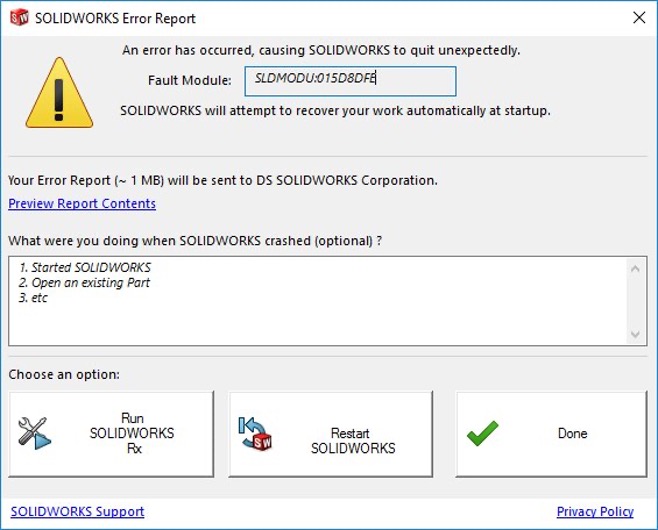Click the 'Fault Module:' label
Image resolution: width=658 pixels, height=530 pixels.
pyautogui.click(x=190, y=80)
